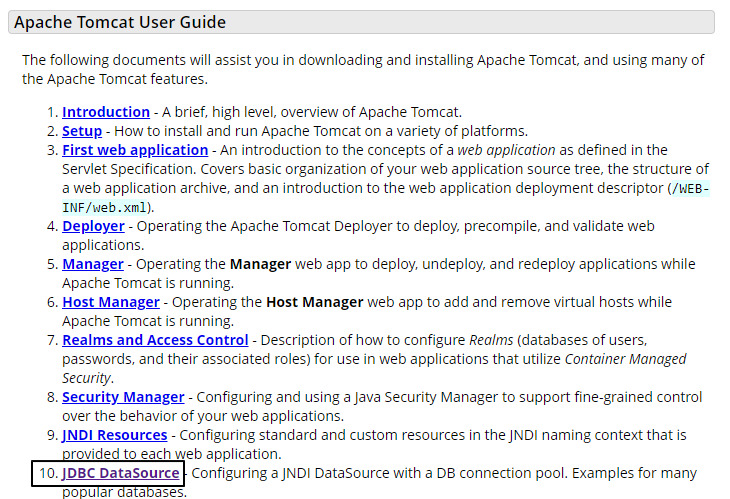Viewport: 730px width, 499px height.
Task: Follow the First web application link
Action: pos(135,150)
